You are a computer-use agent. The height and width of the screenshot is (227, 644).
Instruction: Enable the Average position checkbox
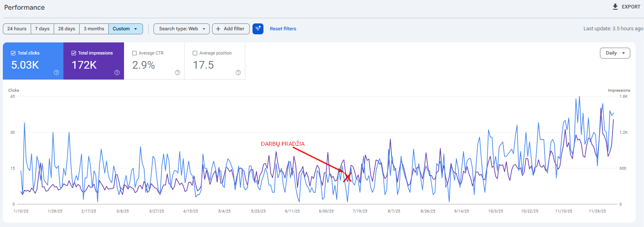(195, 53)
